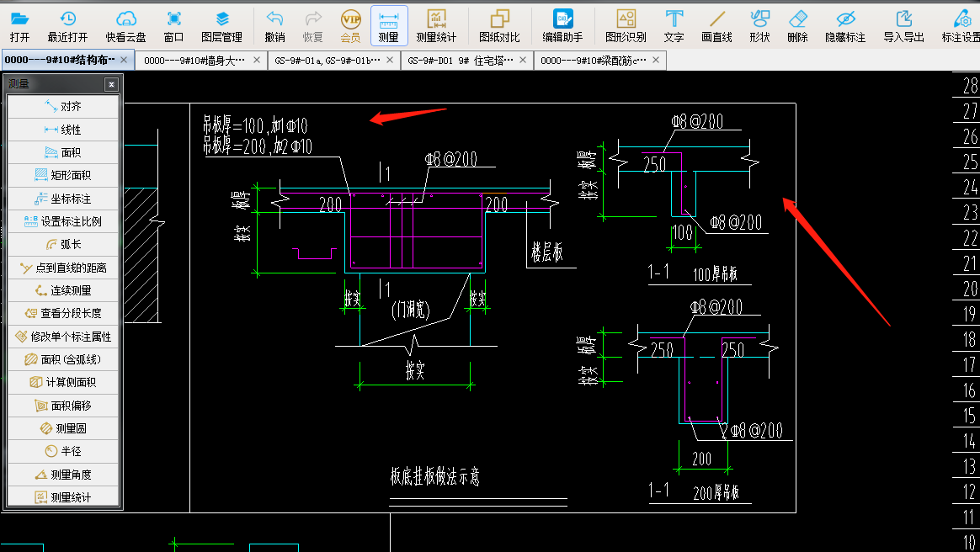Close the 0000---9#10#梁配筋 tab
Viewport: 980px width, 552px height.
pos(656,60)
